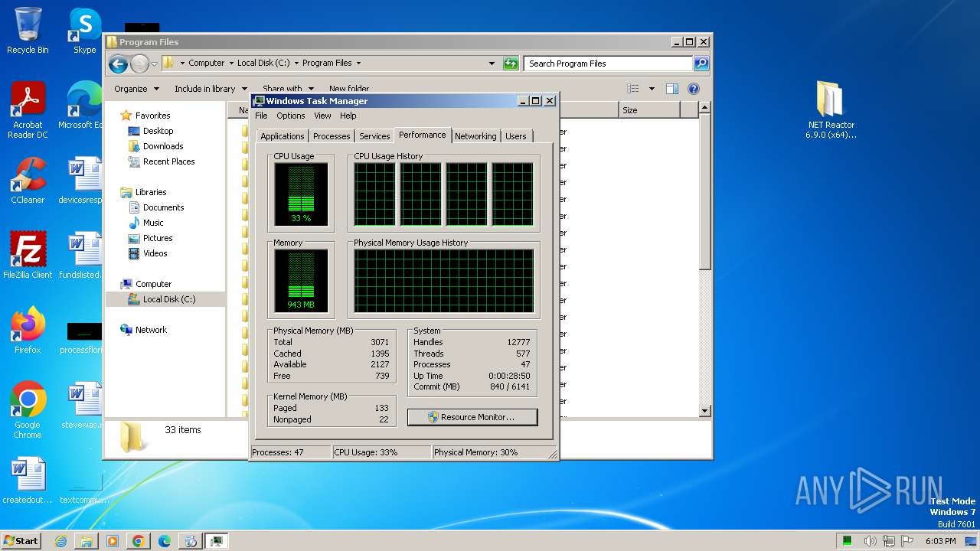The image size is (980, 551).
Task: Toggle the preview pane button in Explorer
Action: (x=672, y=89)
